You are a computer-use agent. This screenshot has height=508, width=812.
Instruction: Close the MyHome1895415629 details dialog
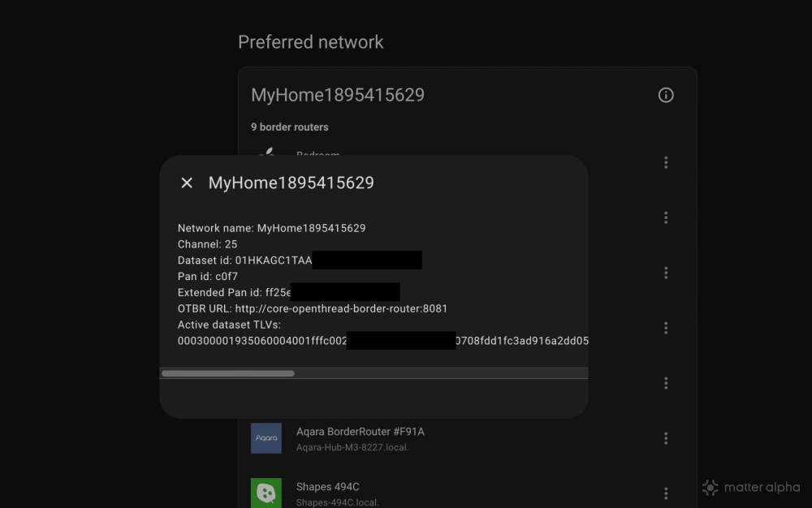(x=187, y=183)
